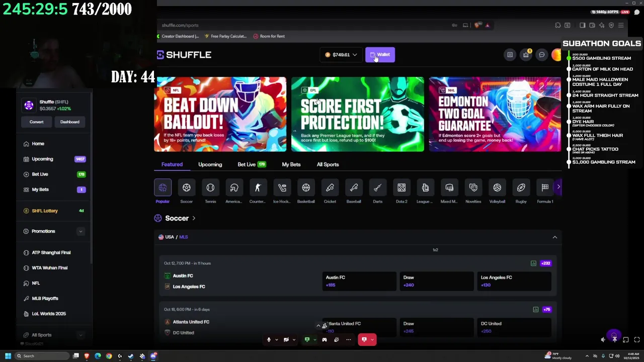Select the Baseball sport icon

point(354,188)
